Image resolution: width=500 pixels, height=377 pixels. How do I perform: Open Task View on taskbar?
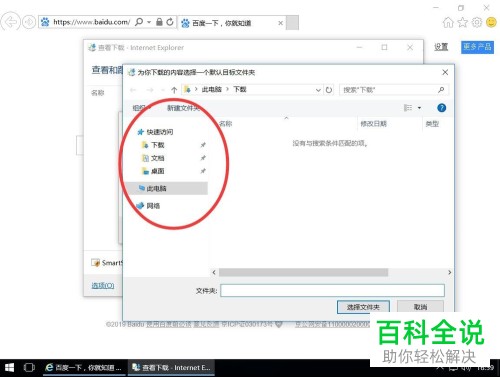pos(29,368)
